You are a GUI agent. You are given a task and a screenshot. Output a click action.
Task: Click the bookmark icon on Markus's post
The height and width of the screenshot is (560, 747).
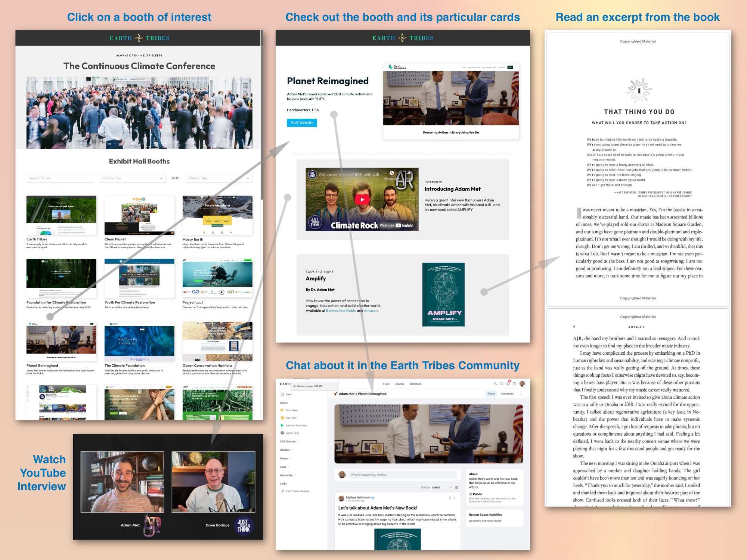(450, 498)
